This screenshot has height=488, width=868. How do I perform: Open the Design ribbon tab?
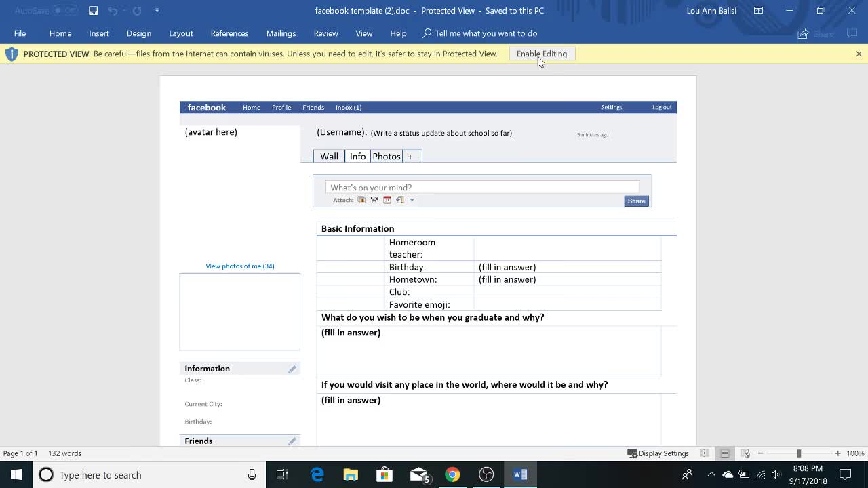point(139,33)
